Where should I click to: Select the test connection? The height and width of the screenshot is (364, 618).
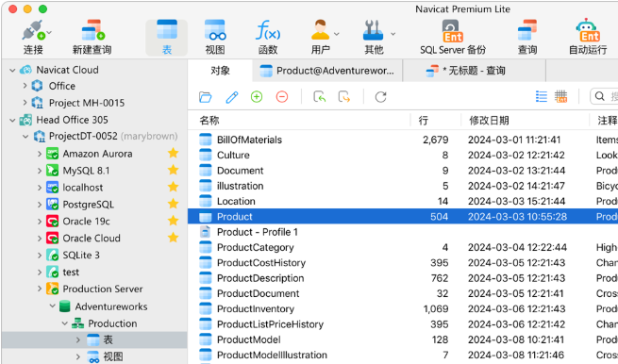coord(71,273)
